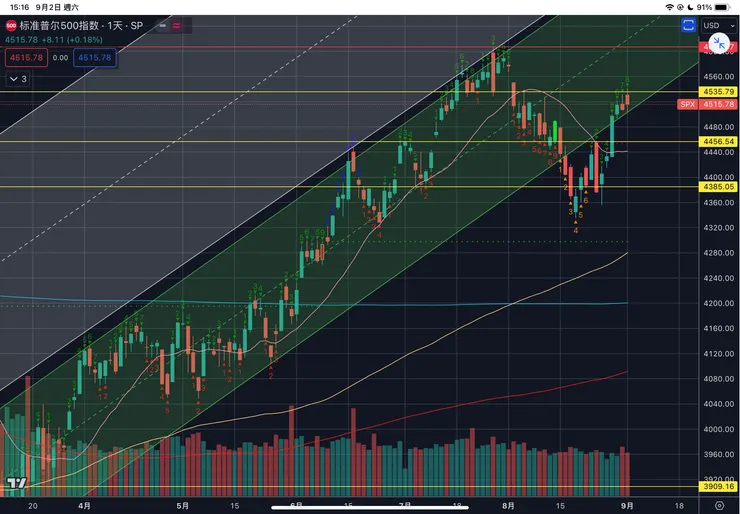Image resolution: width=740 pixels, height=514 pixels.
Task: Tap the pink wave indicator icon
Action: click(x=178, y=24)
